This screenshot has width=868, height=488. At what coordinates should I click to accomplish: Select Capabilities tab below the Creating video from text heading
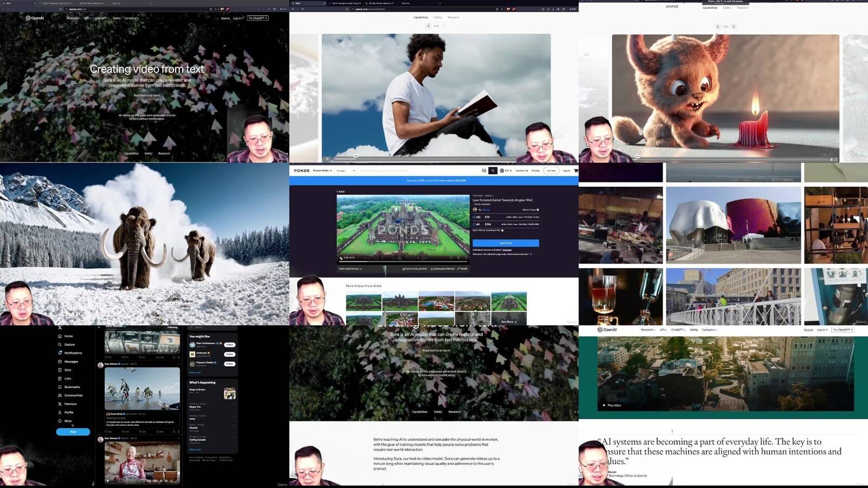pos(131,153)
